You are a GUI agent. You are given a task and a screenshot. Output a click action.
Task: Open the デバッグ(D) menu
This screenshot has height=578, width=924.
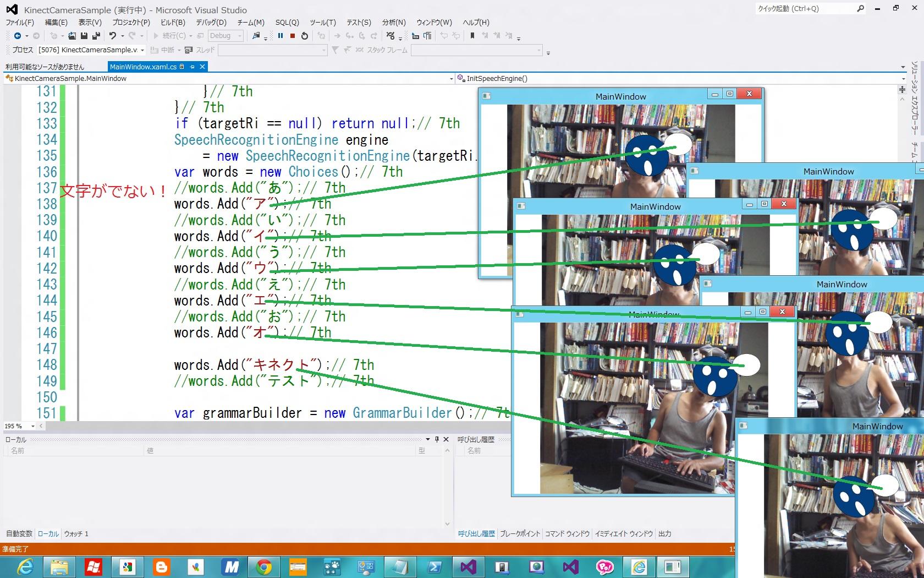click(x=211, y=22)
